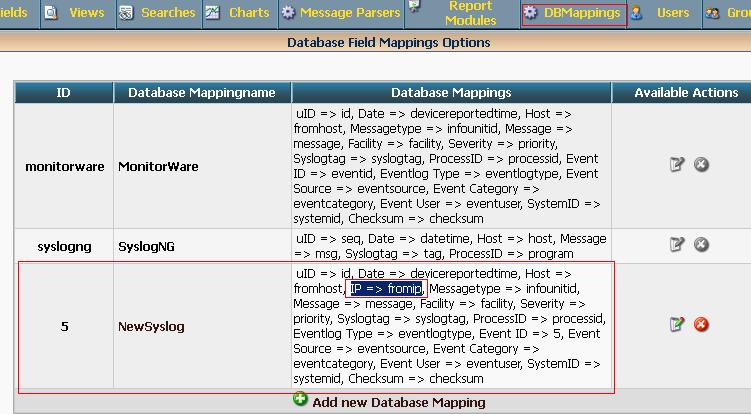Click the NewSyslog mapping name
Image resolution: width=751 pixels, height=414 pixels.
[x=151, y=326]
